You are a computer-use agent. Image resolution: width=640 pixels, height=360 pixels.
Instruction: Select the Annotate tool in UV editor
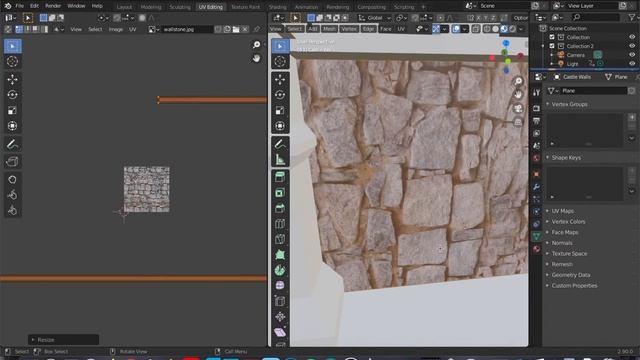click(12, 144)
